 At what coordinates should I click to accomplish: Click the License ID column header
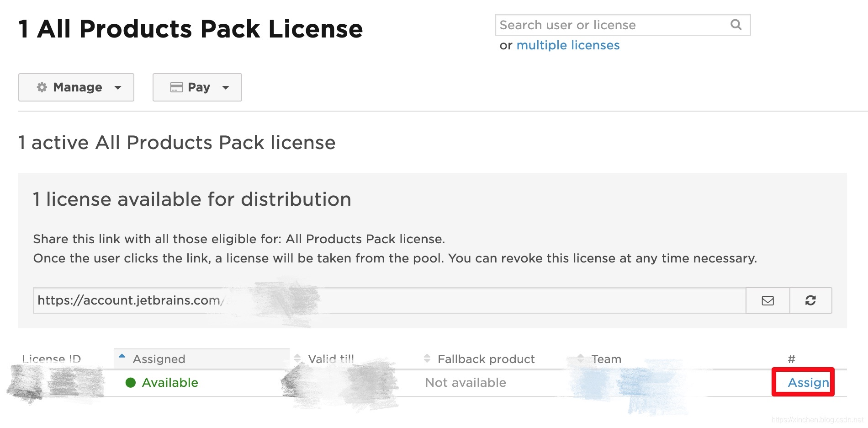pyautogui.click(x=52, y=359)
